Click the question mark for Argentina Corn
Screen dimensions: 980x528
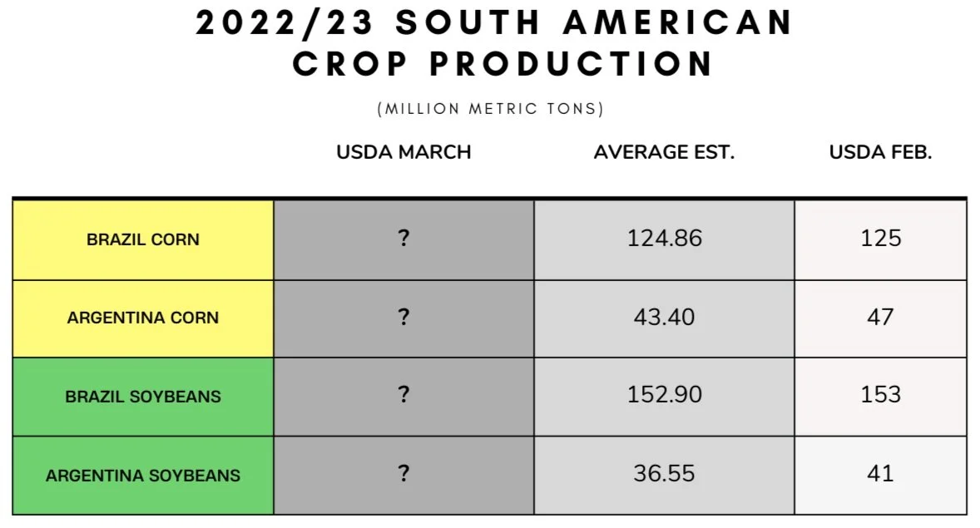pos(403,316)
